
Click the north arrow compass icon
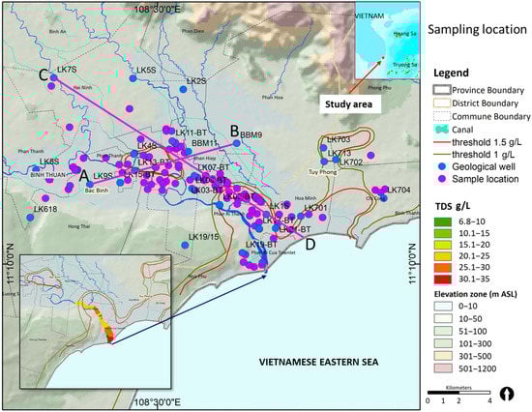pos(507,394)
